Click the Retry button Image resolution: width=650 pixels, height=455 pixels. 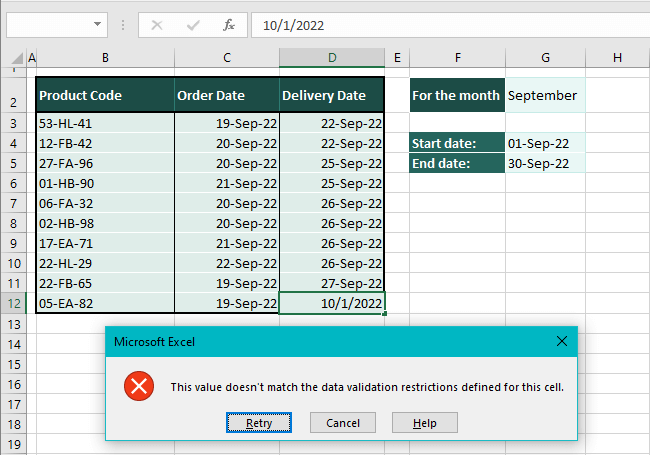tap(258, 423)
